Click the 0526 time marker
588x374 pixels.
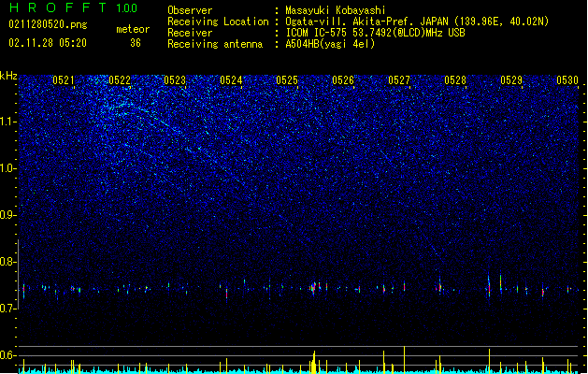pyautogui.click(x=343, y=80)
